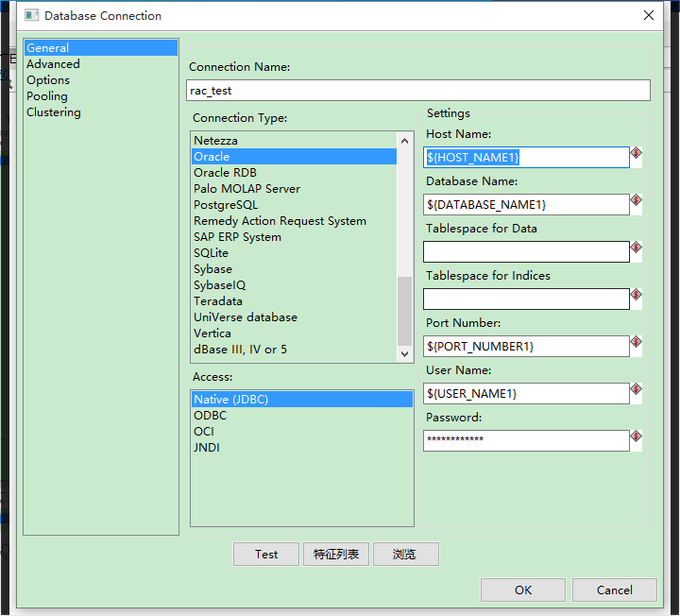Click the Database Name input field
The height and width of the screenshot is (616, 680).
tap(526, 204)
